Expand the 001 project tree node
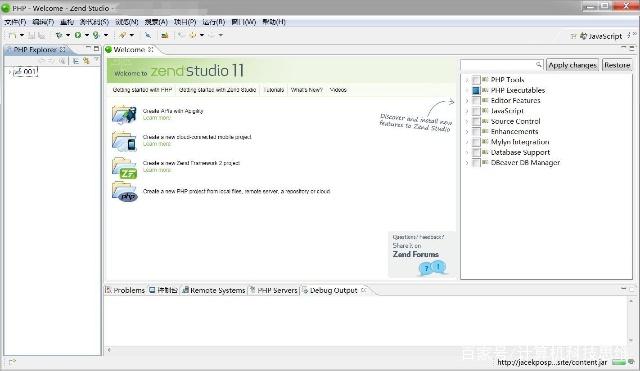The height and width of the screenshot is (371, 640). [x=10, y=72]
